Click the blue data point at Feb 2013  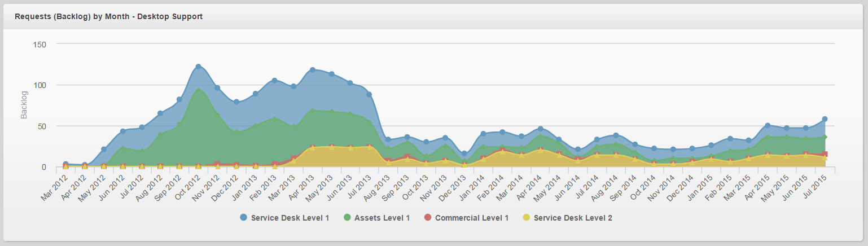click(x=274, y=81)
